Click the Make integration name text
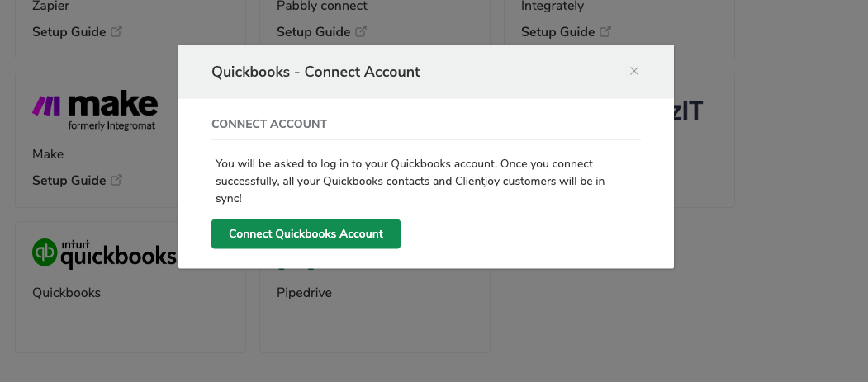 [48, 153]
